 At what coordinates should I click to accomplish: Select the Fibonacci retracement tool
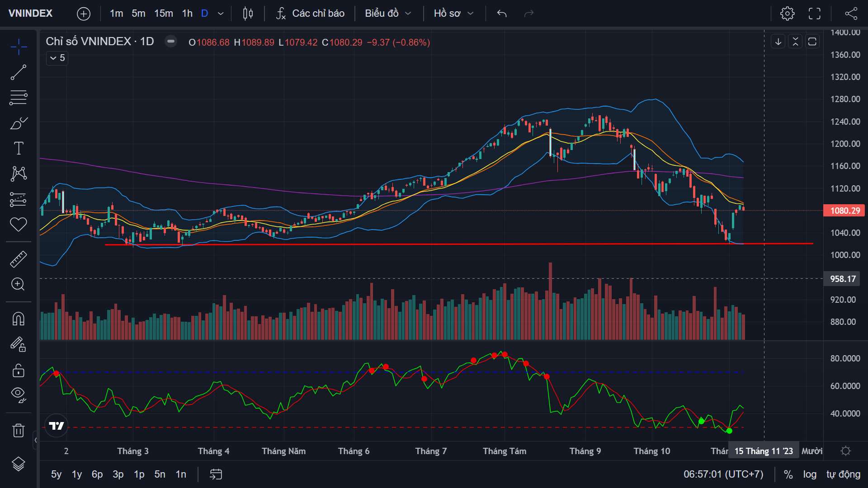pyautogui.click(x=19, y=98)
